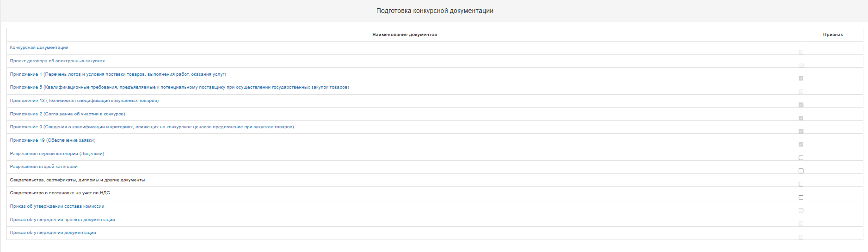The image size is (868, 252).
Task: Click the Наименование документов column header
Action: (405, 35)
